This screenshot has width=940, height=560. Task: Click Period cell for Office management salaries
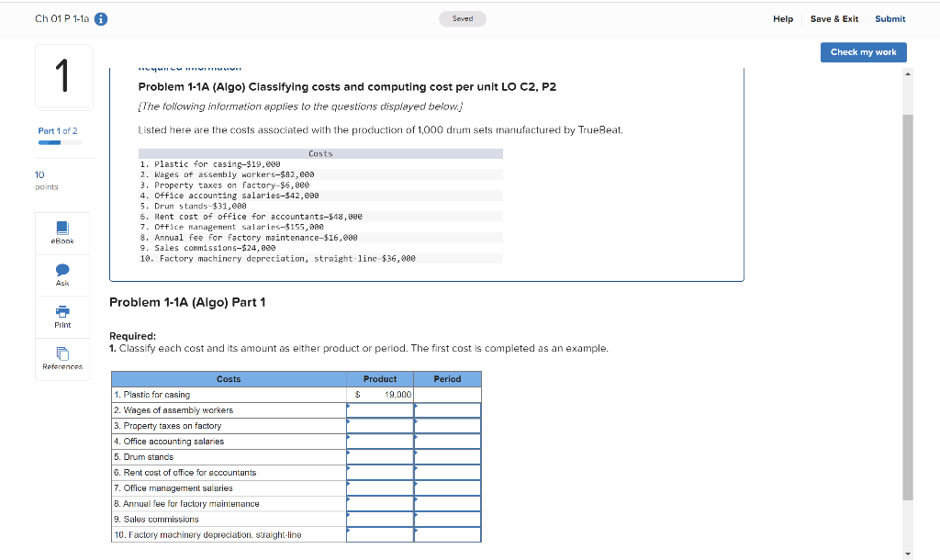click(447, 488)
